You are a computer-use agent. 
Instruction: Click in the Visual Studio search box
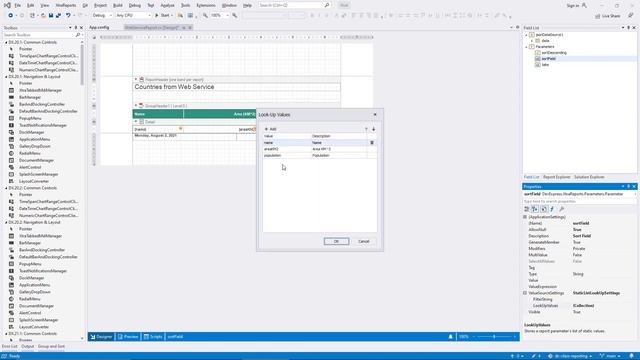tap(294, 5)
